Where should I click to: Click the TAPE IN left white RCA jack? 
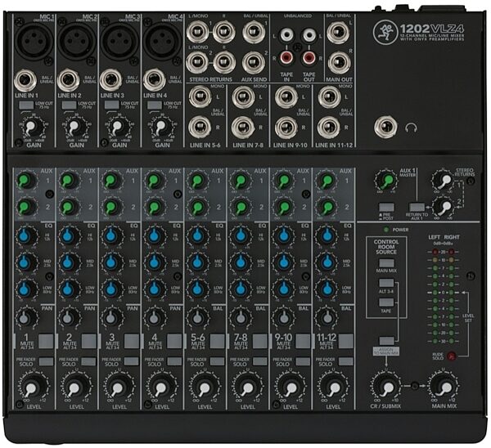click(287, 36)
